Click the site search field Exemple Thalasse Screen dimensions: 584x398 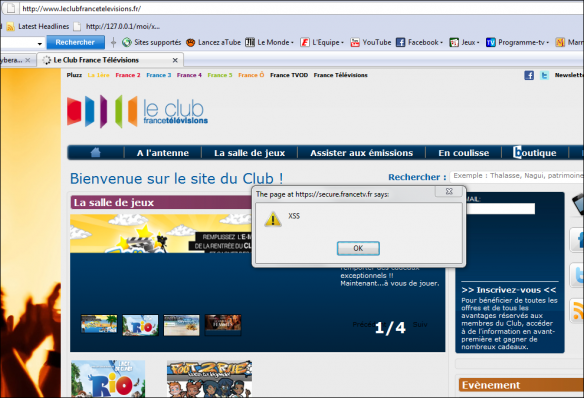[517, 176]
